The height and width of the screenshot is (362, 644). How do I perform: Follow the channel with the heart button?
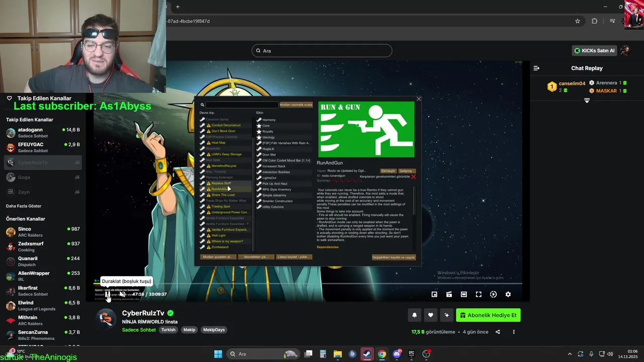pos(431,315)
